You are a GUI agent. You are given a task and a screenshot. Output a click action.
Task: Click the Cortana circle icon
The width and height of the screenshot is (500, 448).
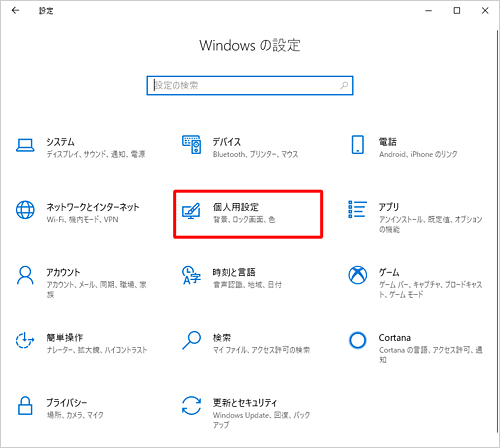pos(358,340)
